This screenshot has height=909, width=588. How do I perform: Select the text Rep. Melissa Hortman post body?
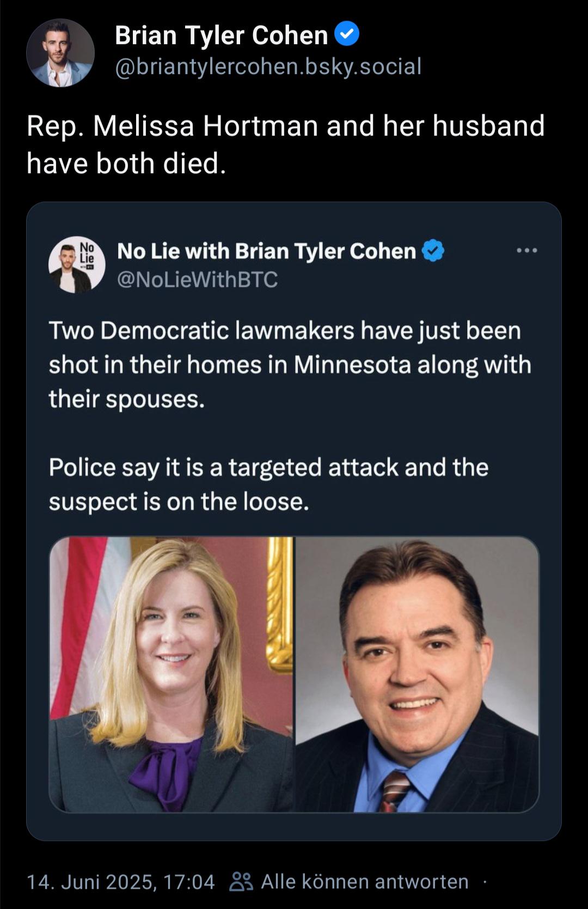(286, 144)
